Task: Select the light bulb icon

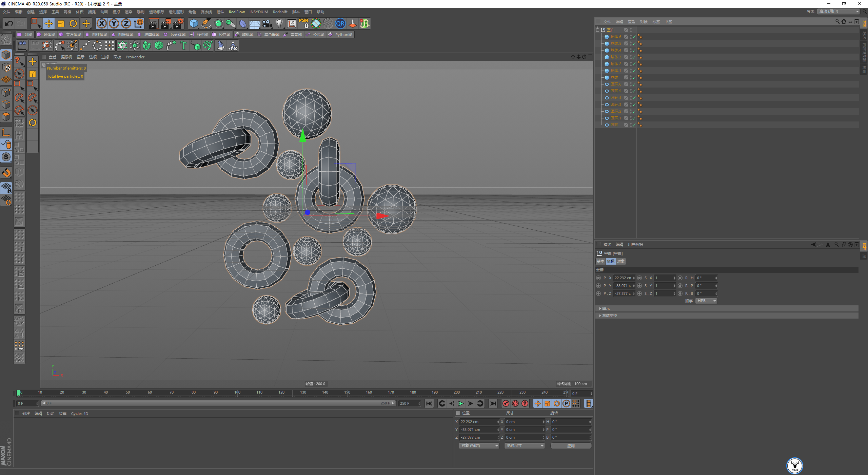Action: tap(279, 23)
